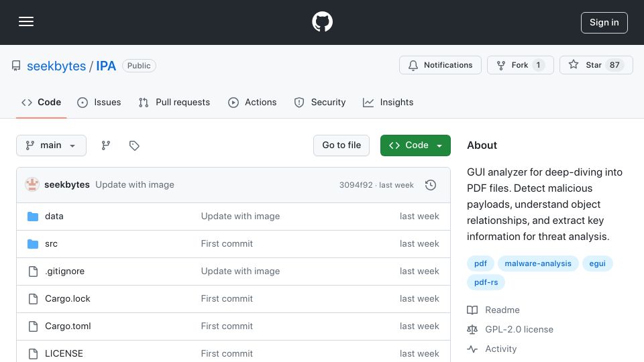Click the .gitignore file icon

coord(33,271)
